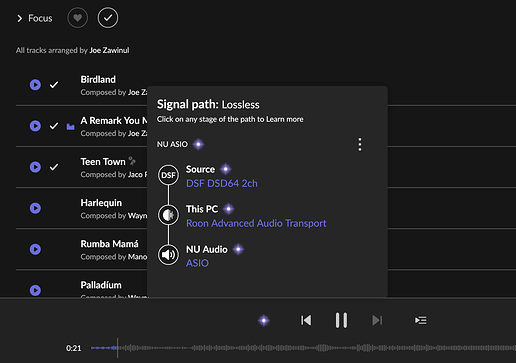Play the Rumba Mamá track
Image resolution: width=516 pixels, height=363 pixels.
35,249
